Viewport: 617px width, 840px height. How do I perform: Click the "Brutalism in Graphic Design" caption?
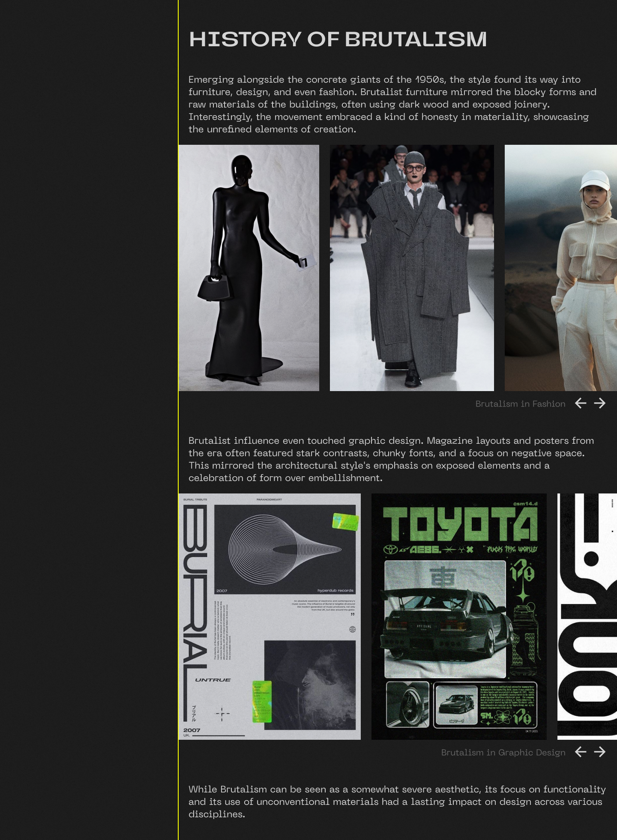click(503, 753)
